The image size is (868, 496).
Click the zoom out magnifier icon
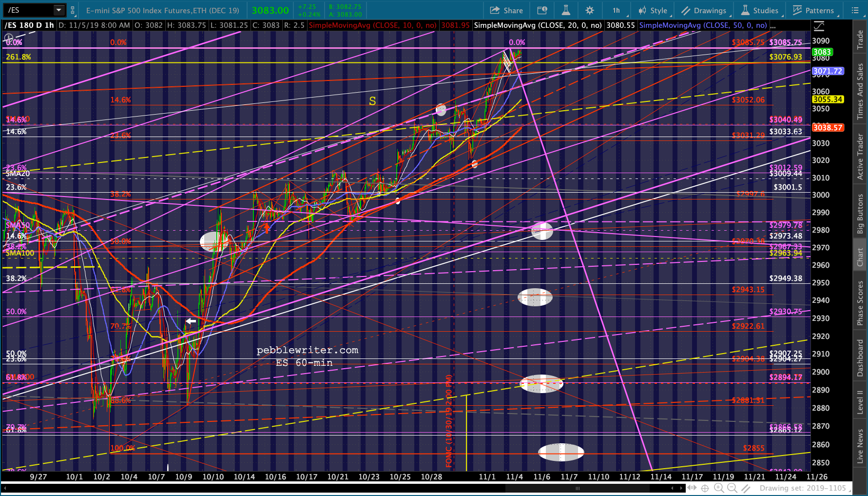pos(732,488)
